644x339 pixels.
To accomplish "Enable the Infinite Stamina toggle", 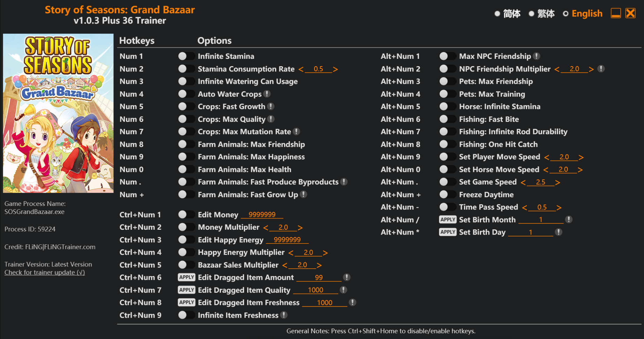I will click(x=186, y=56).
